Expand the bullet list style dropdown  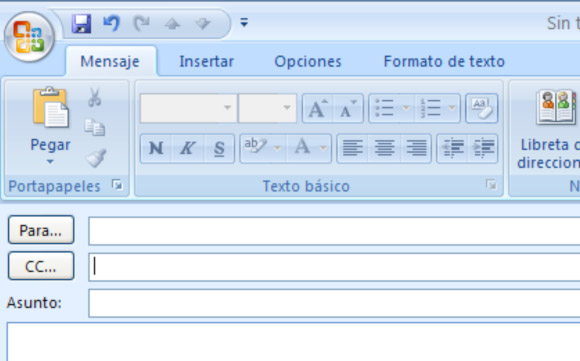tap(407, 108)
